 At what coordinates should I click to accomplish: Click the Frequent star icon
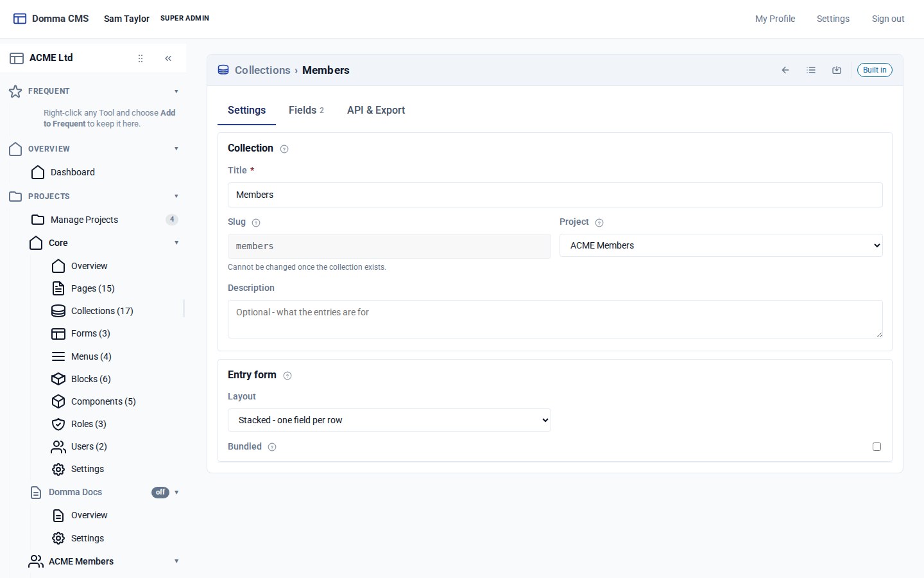click(15, 91)
